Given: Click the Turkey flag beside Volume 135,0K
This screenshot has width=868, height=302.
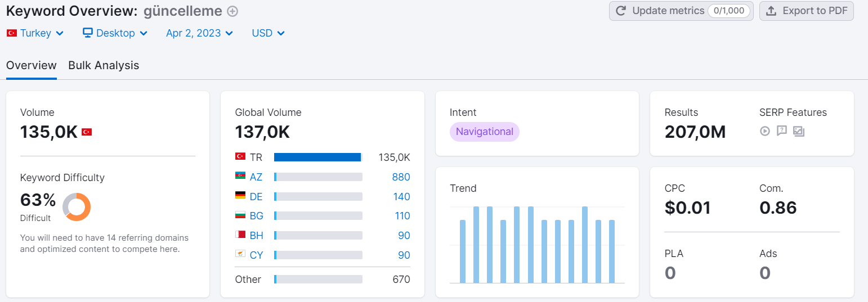Looking at the screenshot, I should click(87, 132).
